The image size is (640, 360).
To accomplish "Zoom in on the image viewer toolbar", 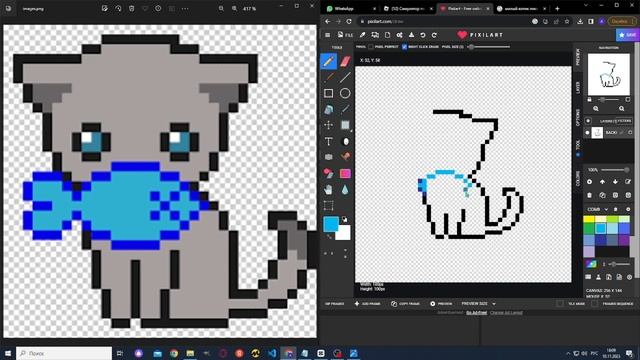I will point(234,9).
